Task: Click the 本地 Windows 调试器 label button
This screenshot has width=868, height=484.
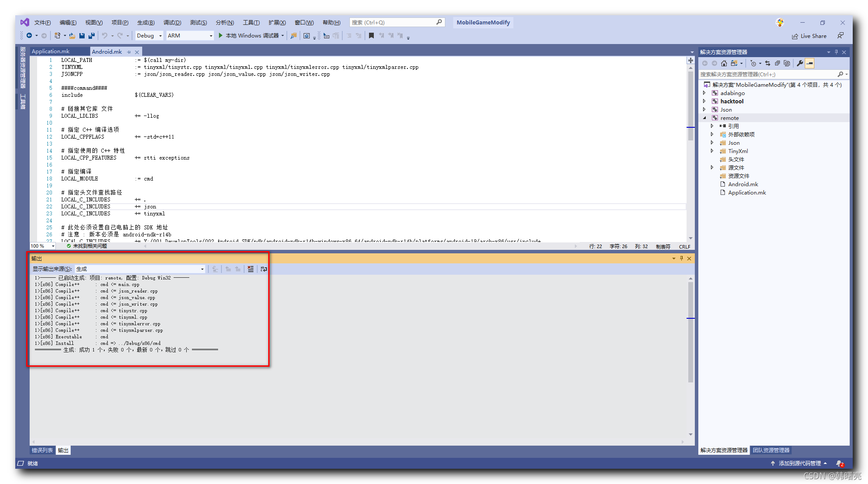Action: (x=252, y=36)
